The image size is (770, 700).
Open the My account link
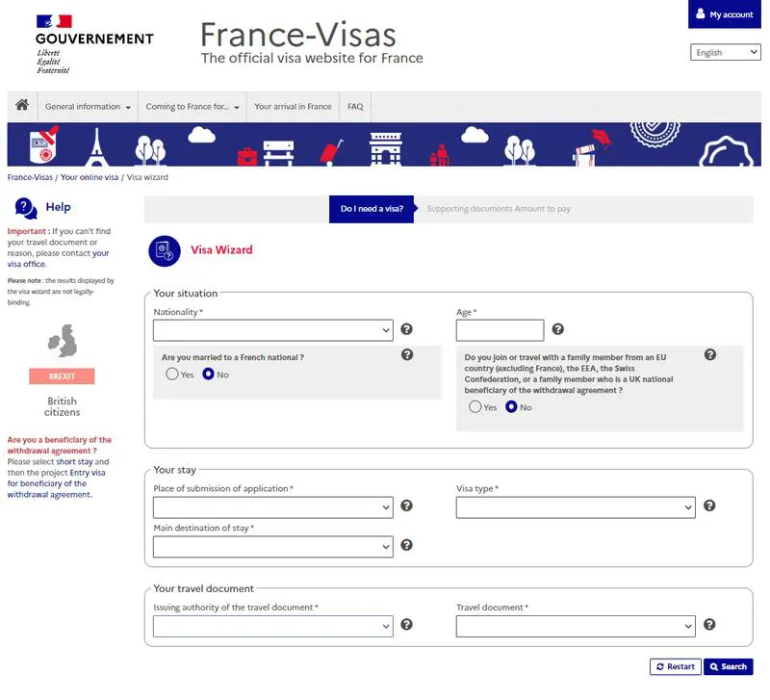725,14
